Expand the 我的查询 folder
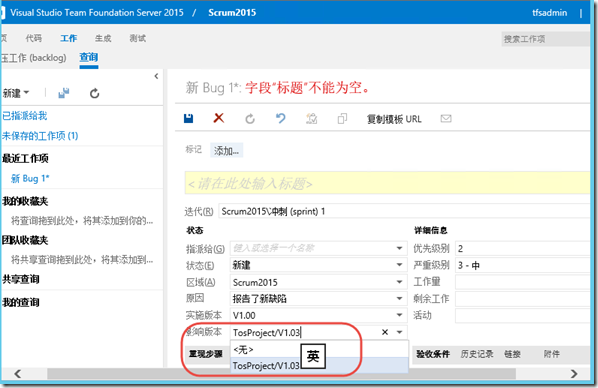Viewport: 598px width, 388px height. tap(21, 302)
